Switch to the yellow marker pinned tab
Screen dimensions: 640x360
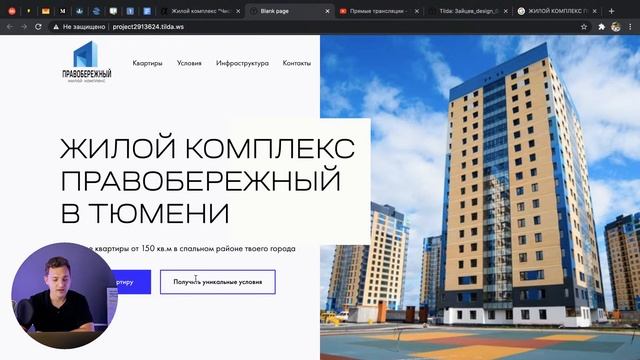(29, 11)
